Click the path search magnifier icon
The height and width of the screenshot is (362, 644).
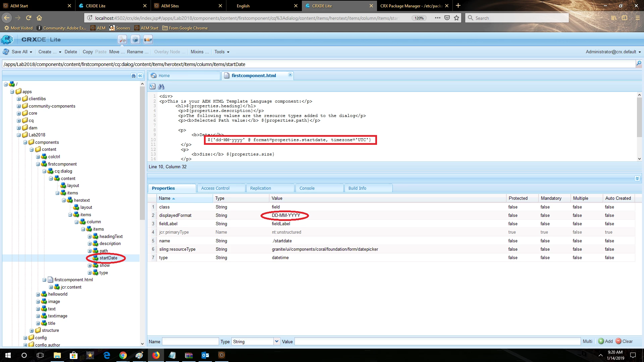pos(639,64)
